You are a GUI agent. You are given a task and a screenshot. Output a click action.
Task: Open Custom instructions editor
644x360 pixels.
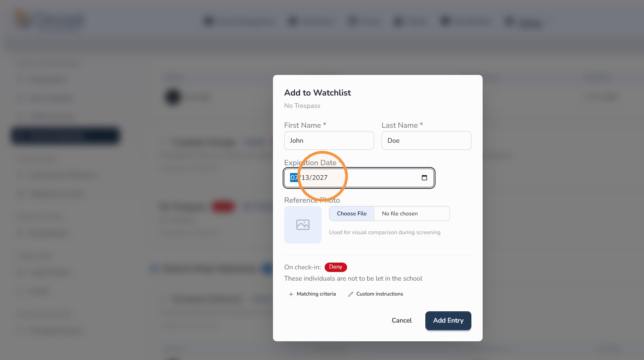point(376,294)
